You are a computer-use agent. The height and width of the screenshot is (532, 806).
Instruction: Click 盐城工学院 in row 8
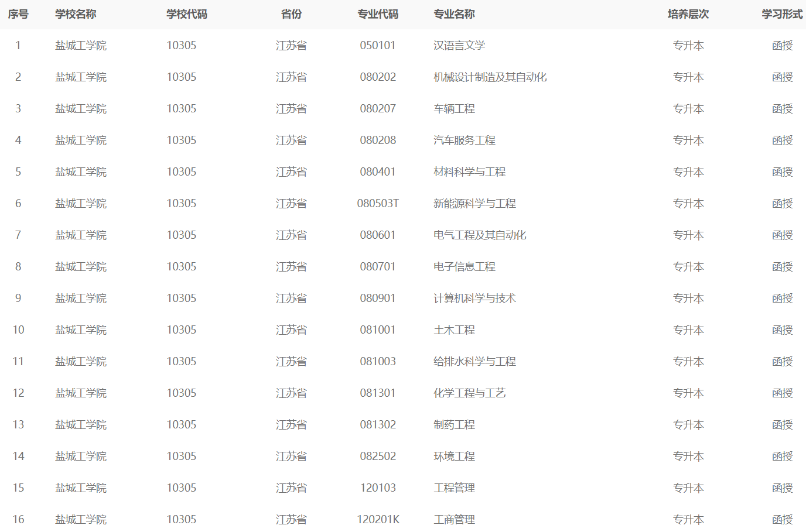81,267
